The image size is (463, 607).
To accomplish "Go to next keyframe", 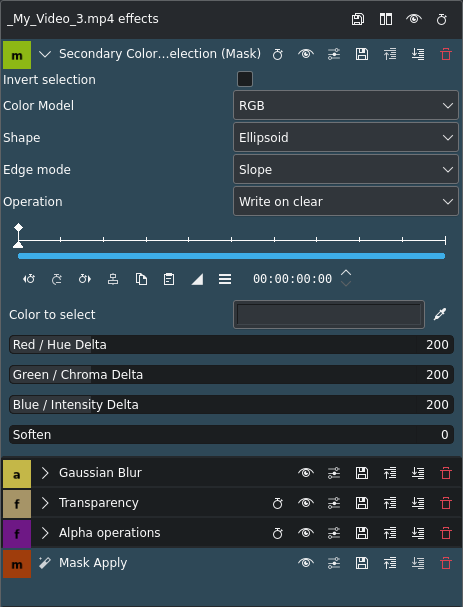I will pyautogui.click(x=85, y=279).
